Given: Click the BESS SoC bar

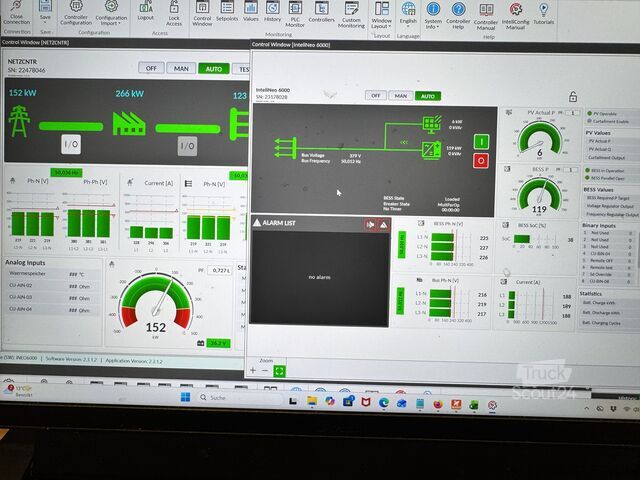Looking at the screenshot, I should coord(522,240).
